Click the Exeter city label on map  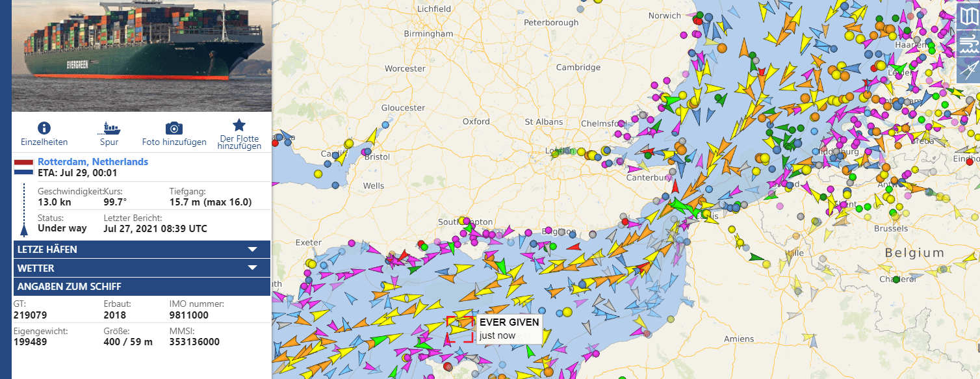[x=308, y=242]
